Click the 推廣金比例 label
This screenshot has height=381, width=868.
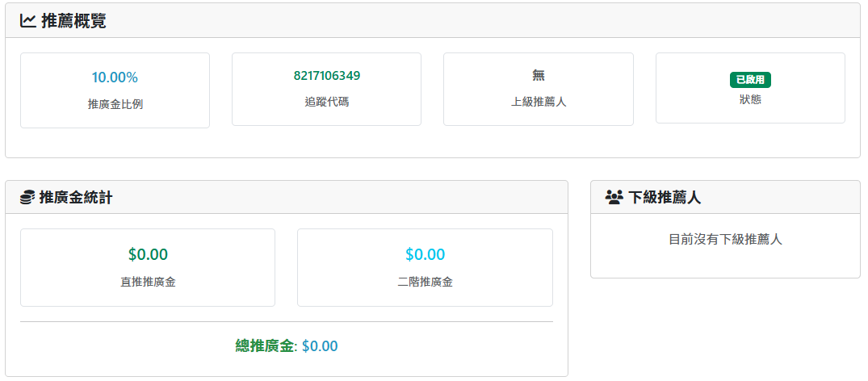click(x=115, y=104)
